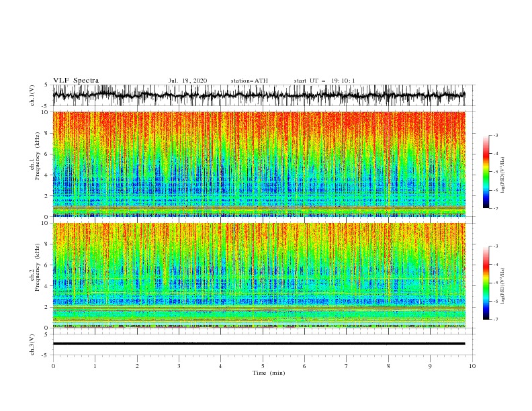Click the ch.2 spectrogram color scale bar
The height and width of the screenshot is (411, 532).
(x=486, y=283)
